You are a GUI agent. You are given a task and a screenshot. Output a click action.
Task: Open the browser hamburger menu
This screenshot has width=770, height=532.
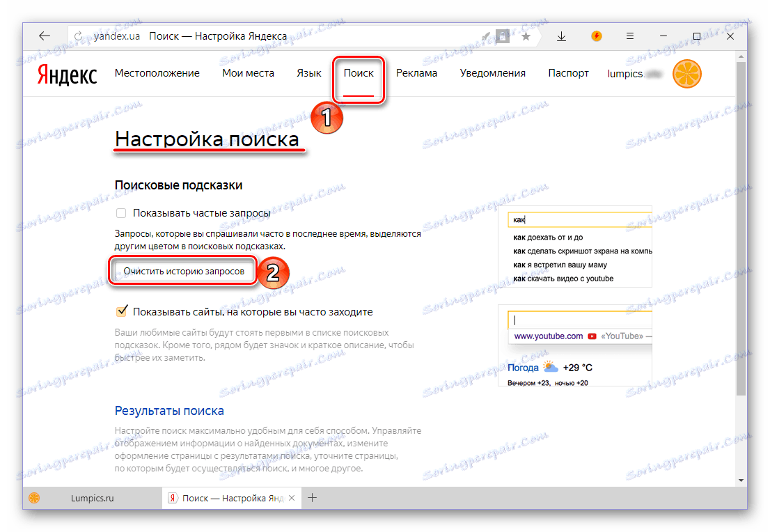[x=630, y=36]
